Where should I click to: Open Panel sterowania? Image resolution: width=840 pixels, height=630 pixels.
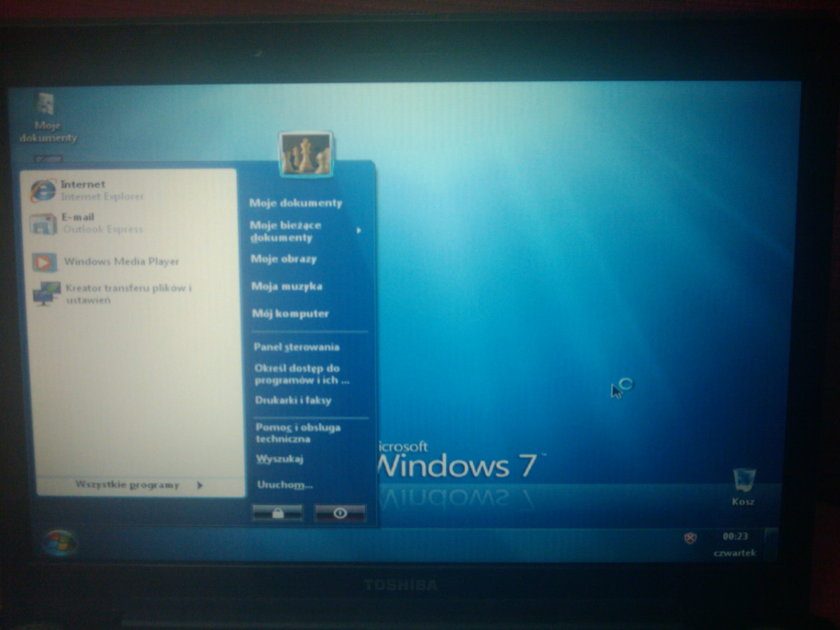(297, 347)
